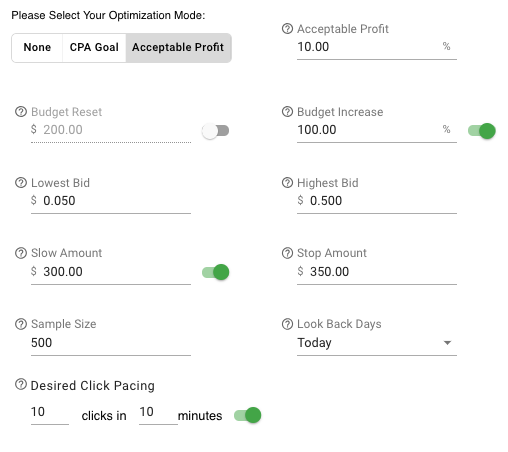The width and height of the screenshot is (508, 452).
Task: Click the Slow Amount help icon
Action: [x=21, y=253]
